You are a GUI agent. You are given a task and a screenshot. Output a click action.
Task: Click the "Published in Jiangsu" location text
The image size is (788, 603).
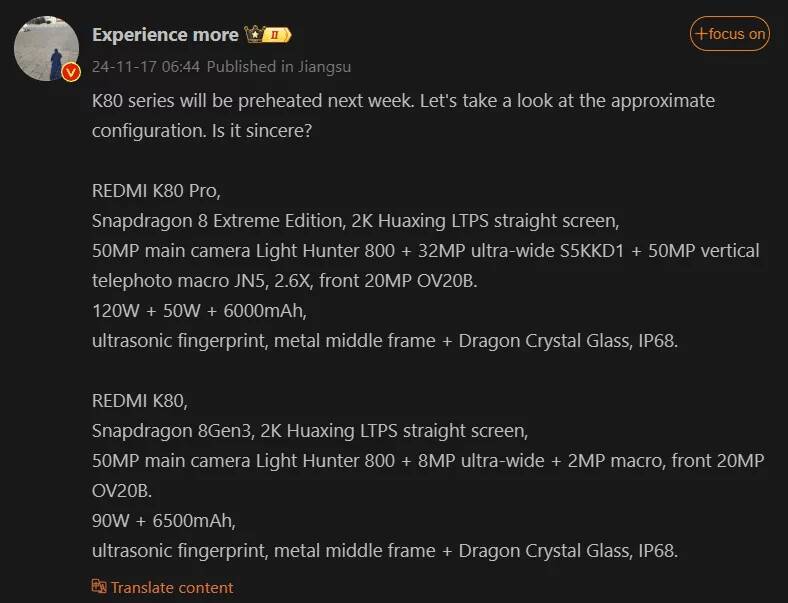point(278,67)
